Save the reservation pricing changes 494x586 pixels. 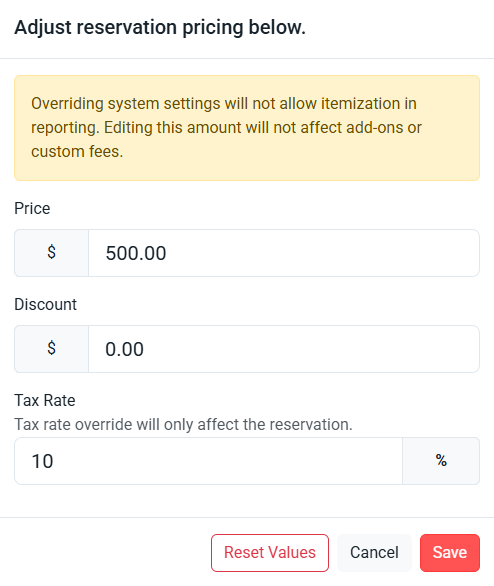[450, 553]
